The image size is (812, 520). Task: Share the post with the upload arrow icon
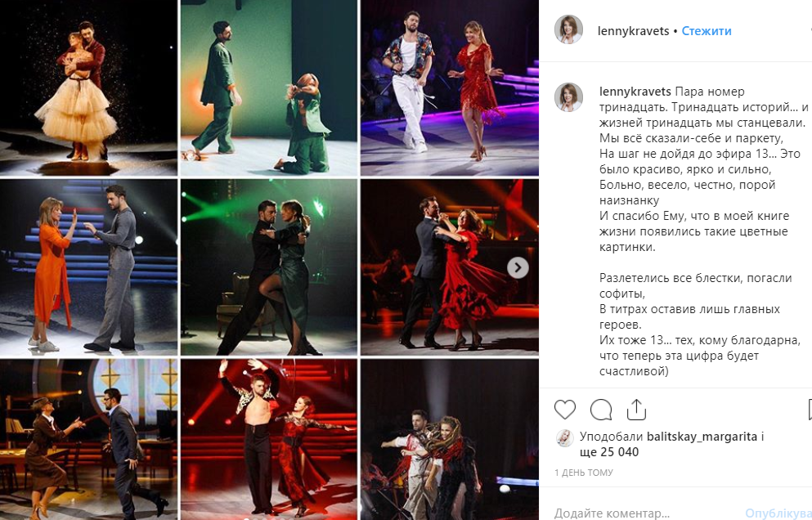click(636, 410)
